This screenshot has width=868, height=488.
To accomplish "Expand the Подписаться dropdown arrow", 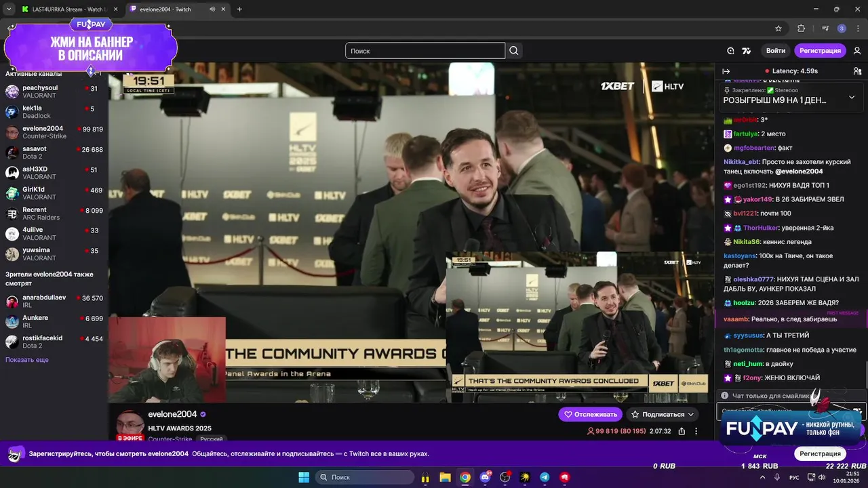I will (x=691, y=414).
